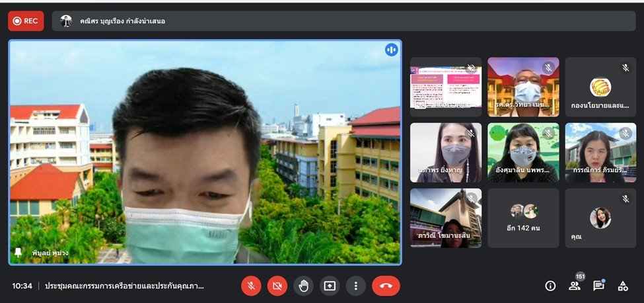Click the present screen icon
Screen dimensions: 644x303
[x=330, y=286]
